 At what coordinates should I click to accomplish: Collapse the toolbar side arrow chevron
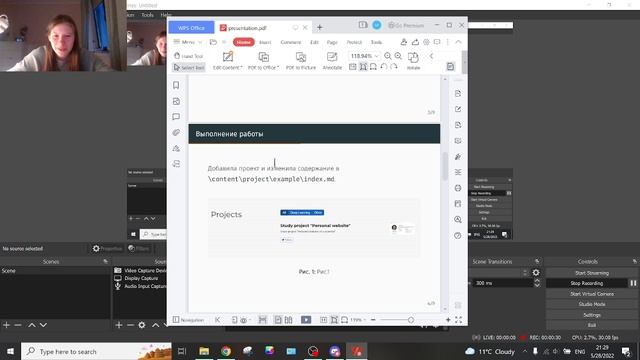point(431,56)
